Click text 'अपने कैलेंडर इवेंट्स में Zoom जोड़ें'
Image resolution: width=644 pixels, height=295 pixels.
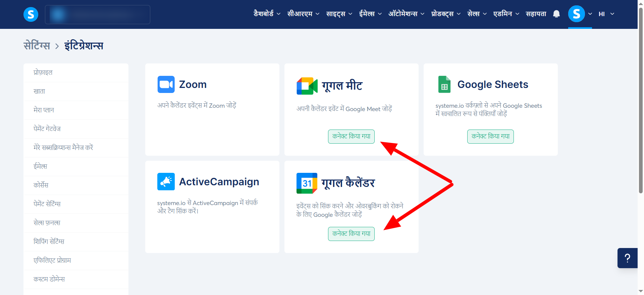click(x=197, y=105)
